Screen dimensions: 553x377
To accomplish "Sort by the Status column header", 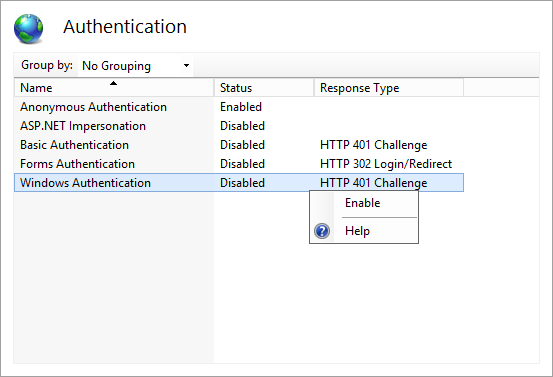I will click(264, 87).
